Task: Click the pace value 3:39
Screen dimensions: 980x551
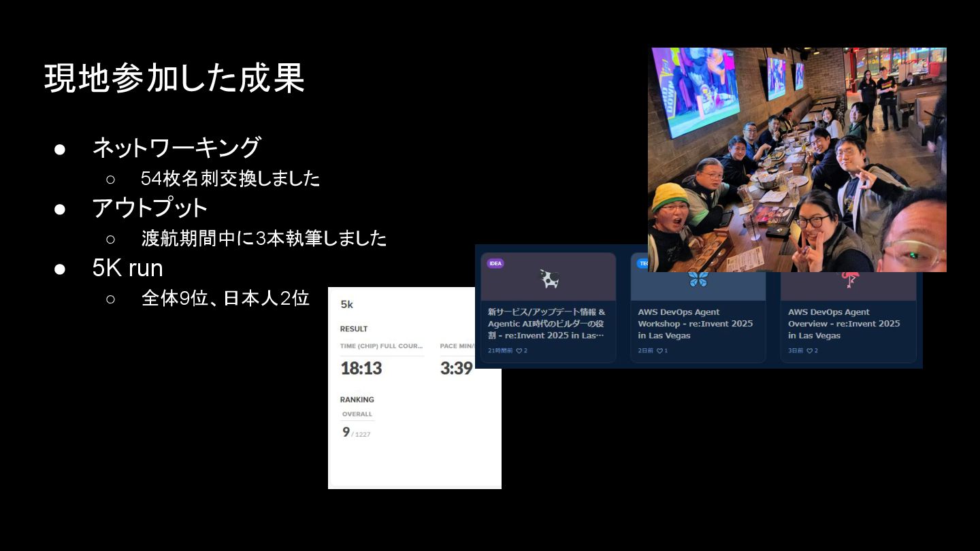Action: [x=456, y=369]
